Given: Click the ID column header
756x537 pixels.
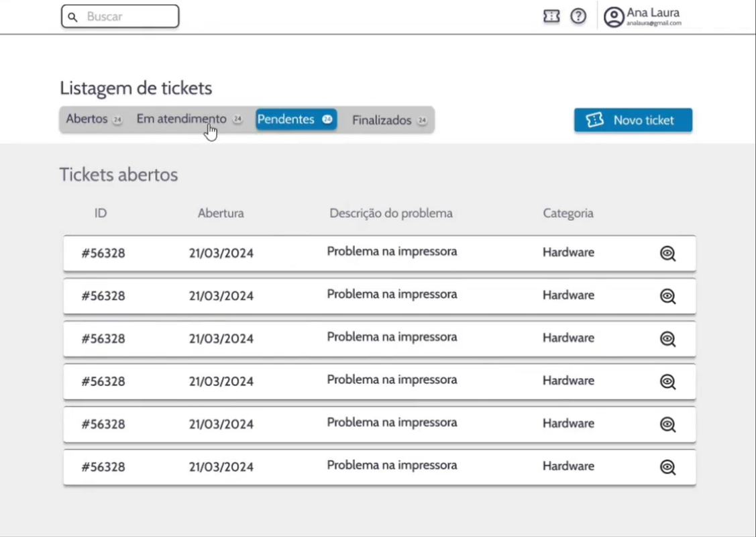Looking at the screenshot, I should [x=101, y=213].
